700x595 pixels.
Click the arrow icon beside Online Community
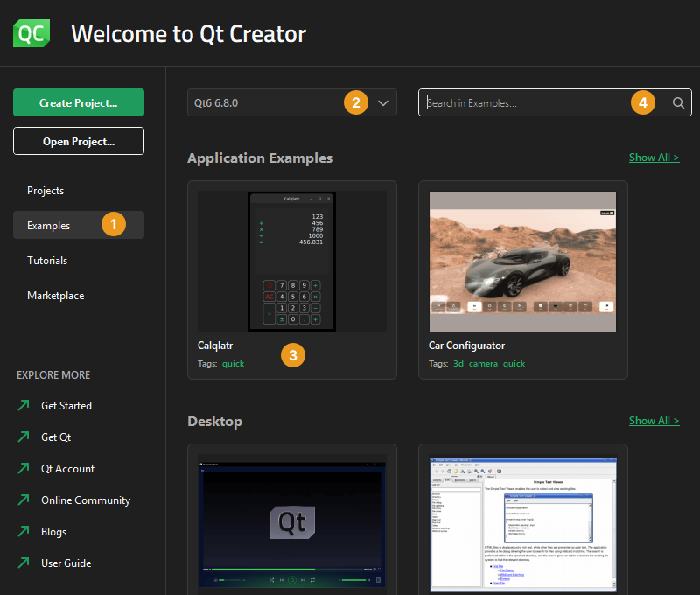click(24, 500)
